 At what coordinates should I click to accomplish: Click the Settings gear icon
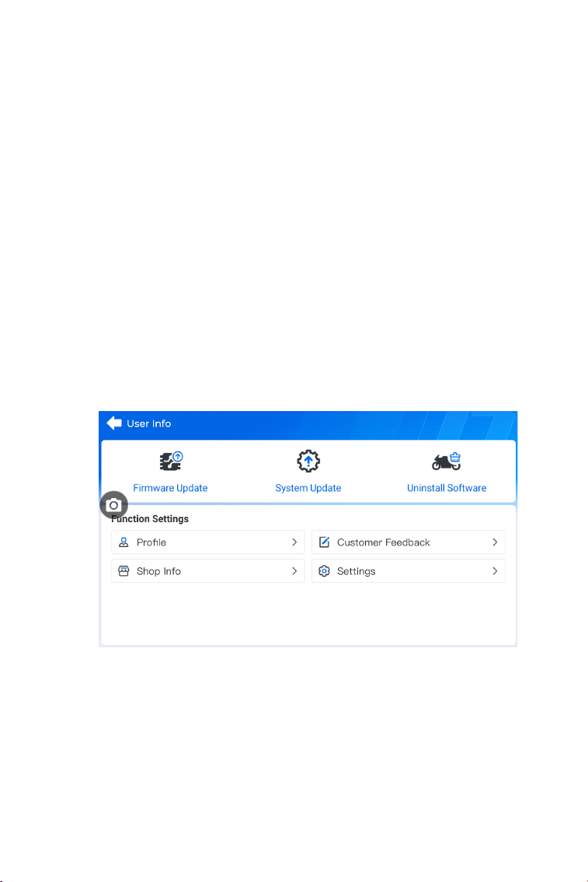tap(325, 571)
